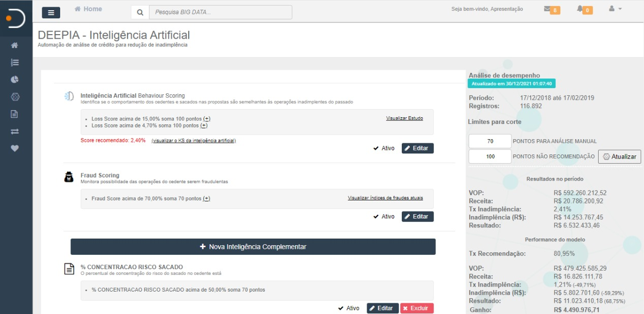644x314 pixels.
Task: Click the heart icon in sidebar
Action: 15,149
